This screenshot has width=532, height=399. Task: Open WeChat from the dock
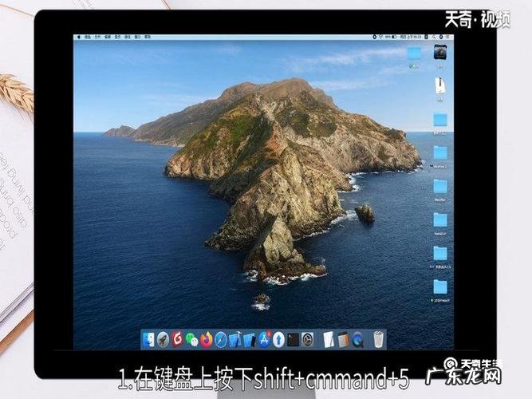pos(191,339)
